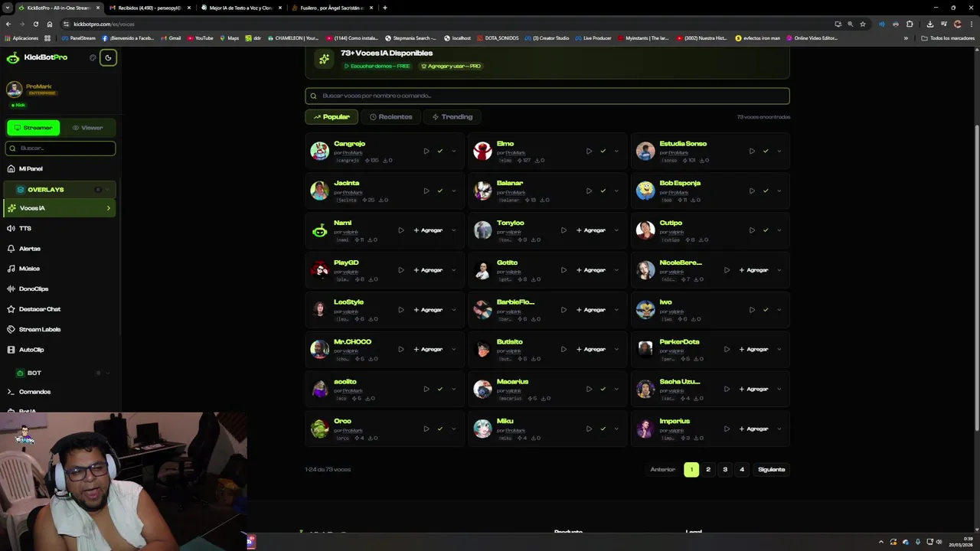Open Mi Panel home icon
Image resolution: width=980 pixels, height=551 pixels.
[x=11, y=168]
